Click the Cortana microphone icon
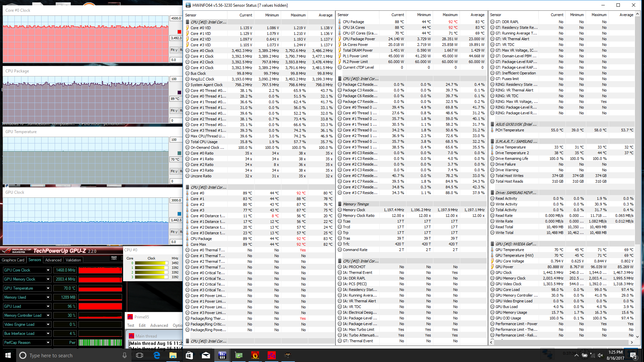This screenshot has height=362, width=644. (x=124, y=355)
